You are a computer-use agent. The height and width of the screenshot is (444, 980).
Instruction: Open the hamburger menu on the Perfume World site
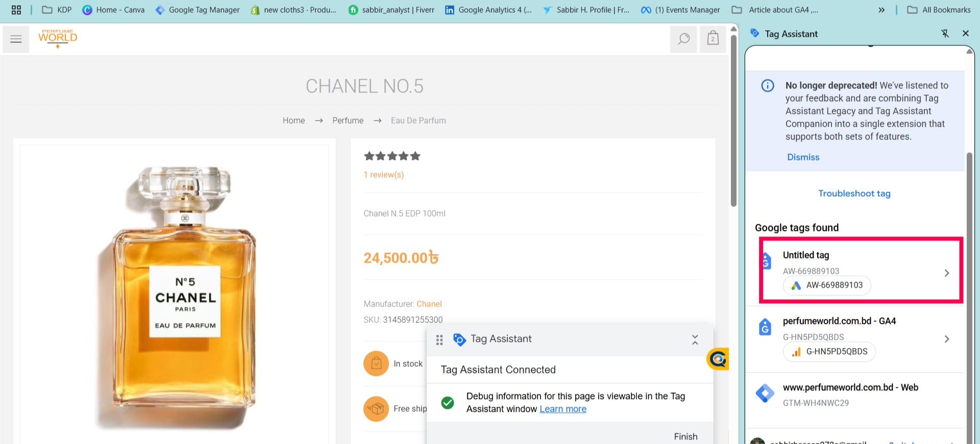16,39
